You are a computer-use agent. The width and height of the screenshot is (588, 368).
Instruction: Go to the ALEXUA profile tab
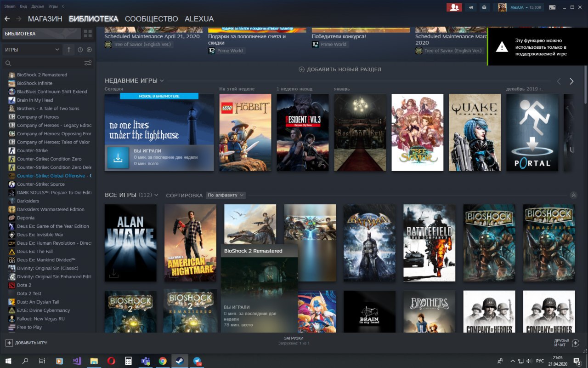pyautogui.click(x=199, y=19)
